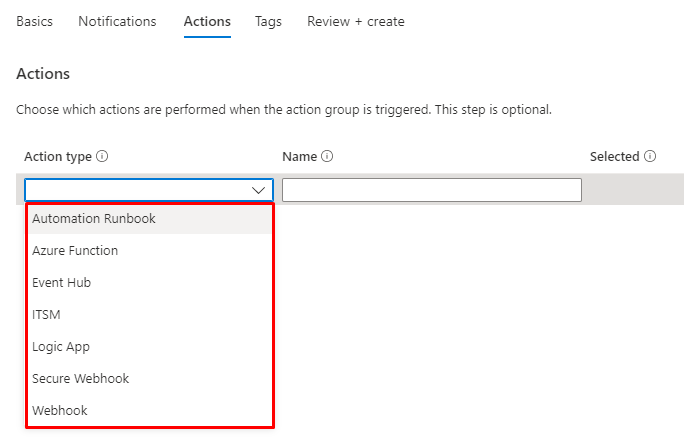The image size is (684, 448).
Task: Collapse the Action type dropdown using its chevron
Action: (x=259, y=190)
